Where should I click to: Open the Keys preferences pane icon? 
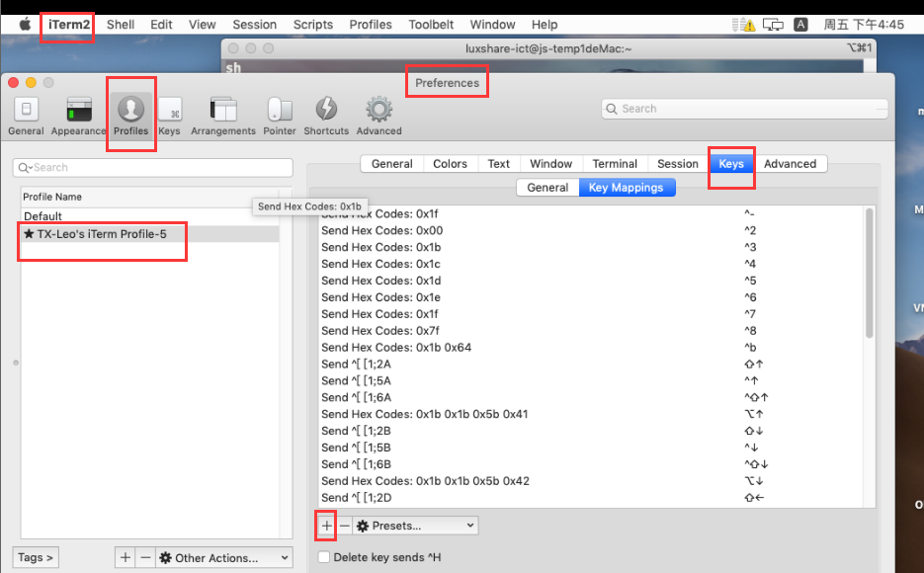(x=169, y=116)
